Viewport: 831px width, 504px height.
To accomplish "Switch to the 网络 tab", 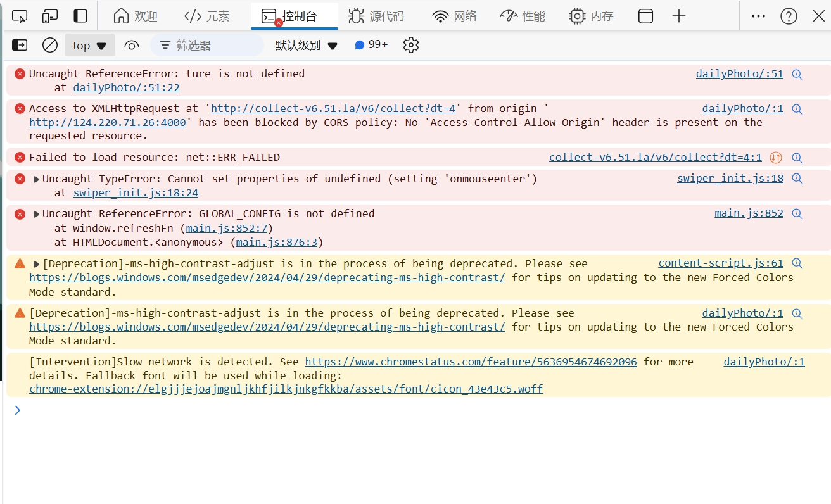I will point(454,16).
